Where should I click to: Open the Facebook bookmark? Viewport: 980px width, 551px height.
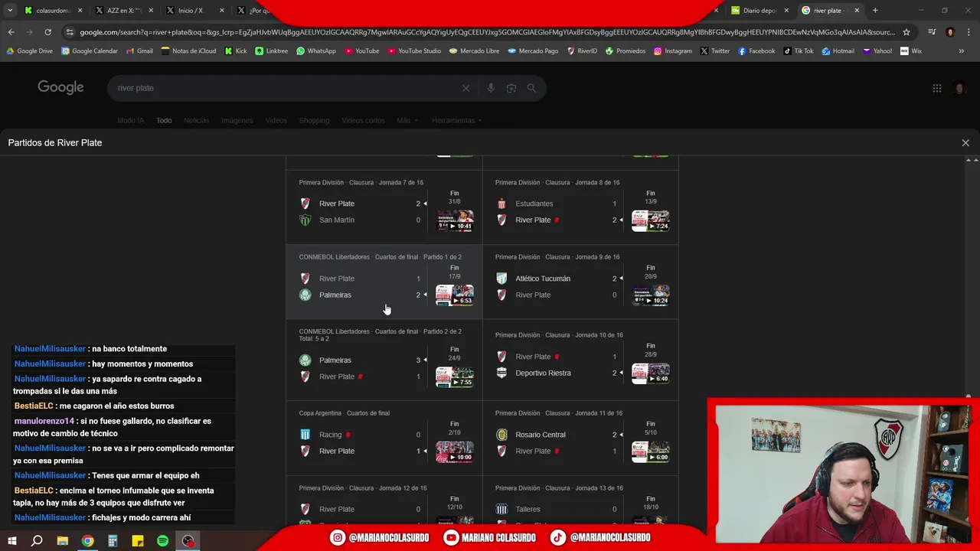point(756,51)
